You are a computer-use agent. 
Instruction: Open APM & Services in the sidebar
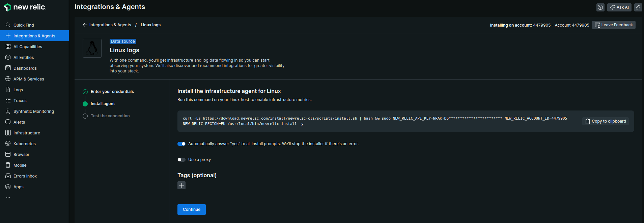pos(34,79)
